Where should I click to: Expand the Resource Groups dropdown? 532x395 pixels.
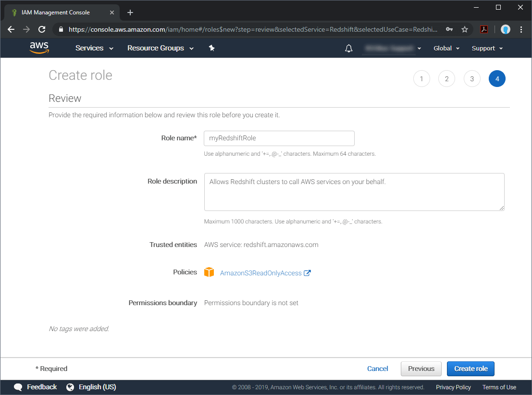(160, 48)
